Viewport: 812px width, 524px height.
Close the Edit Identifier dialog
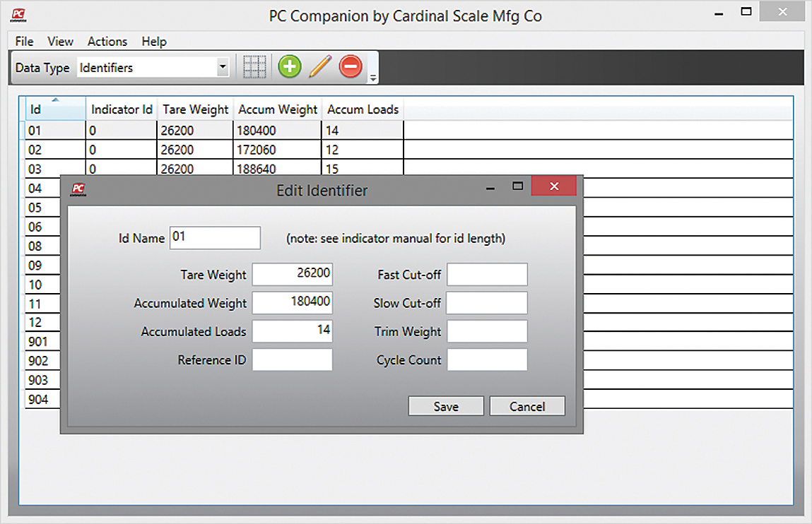click(553, 186)
